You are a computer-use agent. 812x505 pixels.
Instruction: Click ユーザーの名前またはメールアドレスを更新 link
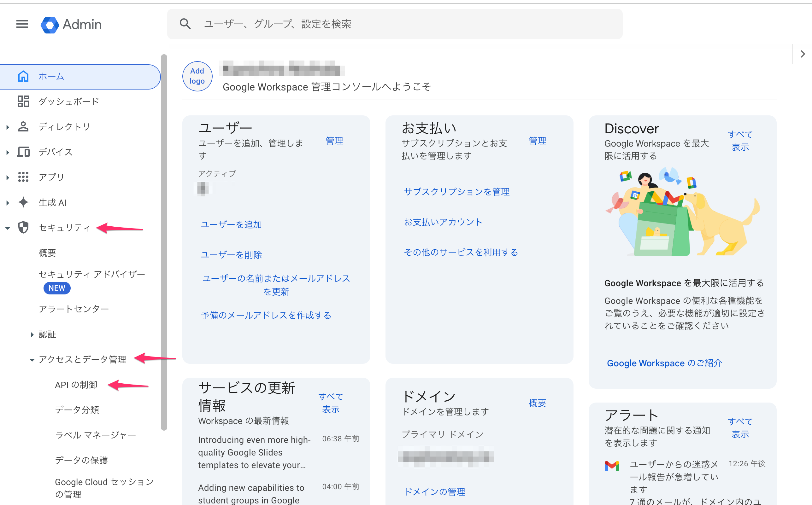coord(276,285)
